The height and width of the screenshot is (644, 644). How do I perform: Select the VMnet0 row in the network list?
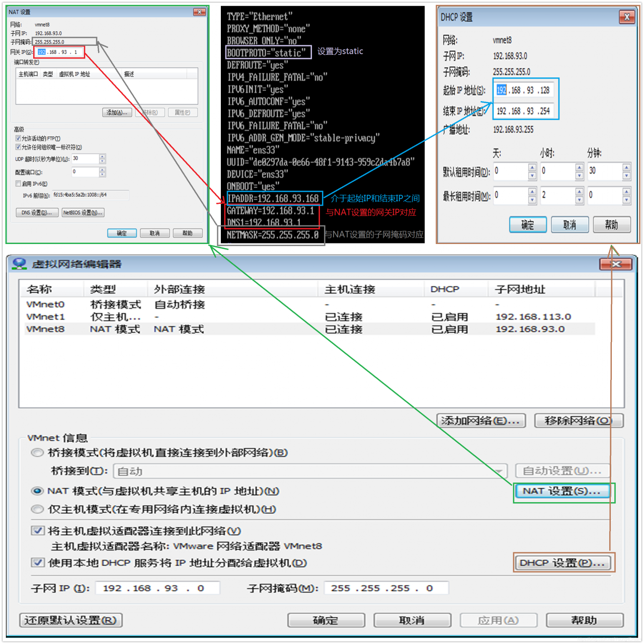click(309, 304)
